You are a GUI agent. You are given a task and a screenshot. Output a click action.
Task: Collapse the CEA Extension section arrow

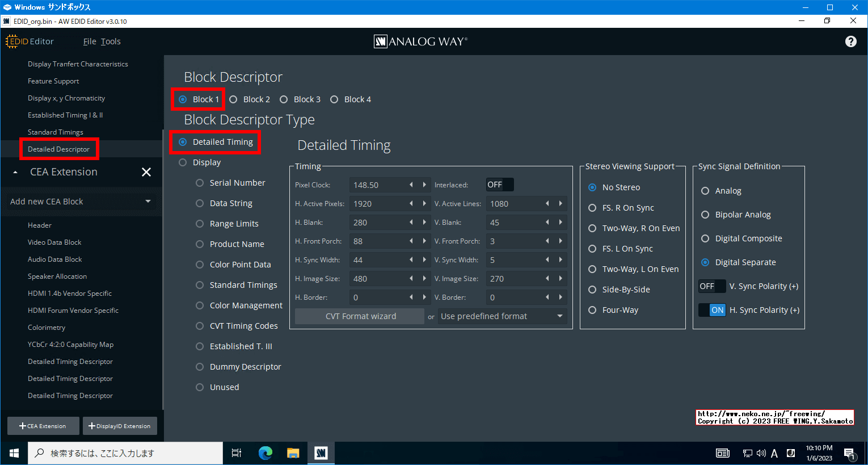coord(15,172)
